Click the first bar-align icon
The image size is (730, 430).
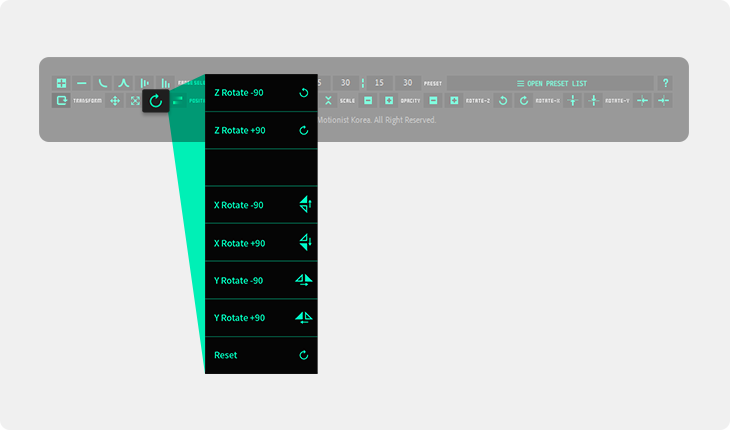click(144, 83)
